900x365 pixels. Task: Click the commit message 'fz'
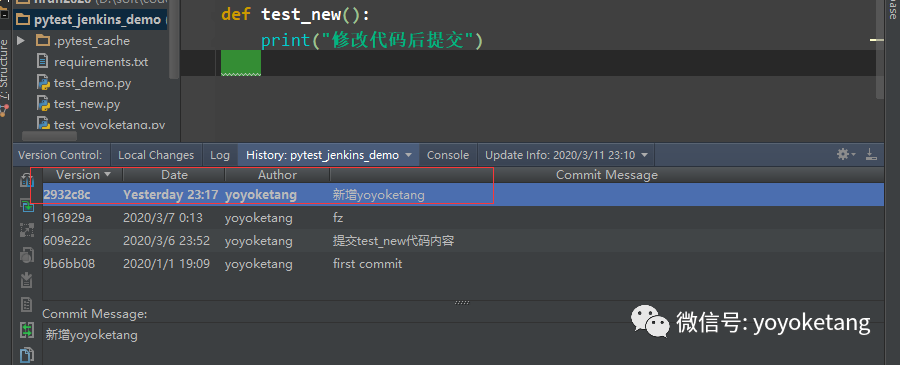click(x=338, y=218)
